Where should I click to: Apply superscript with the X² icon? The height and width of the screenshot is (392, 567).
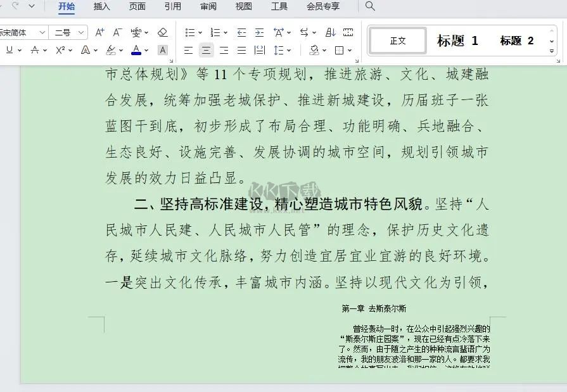[x=60, y=49]
